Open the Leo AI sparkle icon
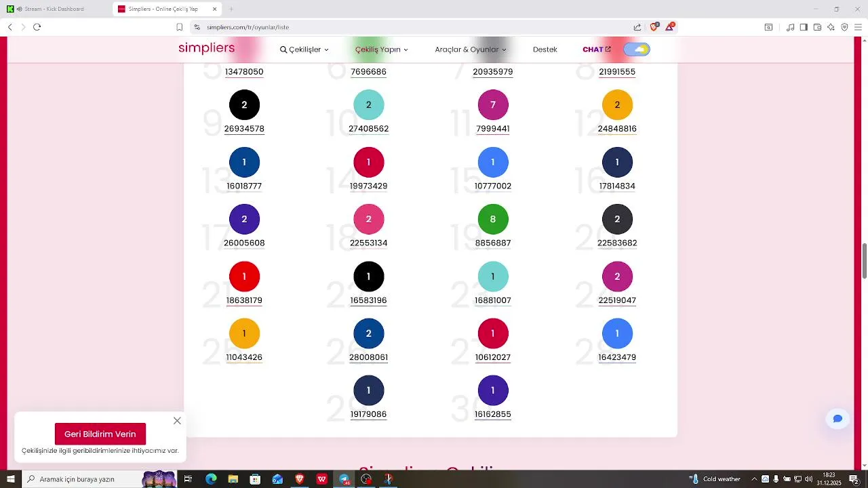 click(x=831, y=27)
